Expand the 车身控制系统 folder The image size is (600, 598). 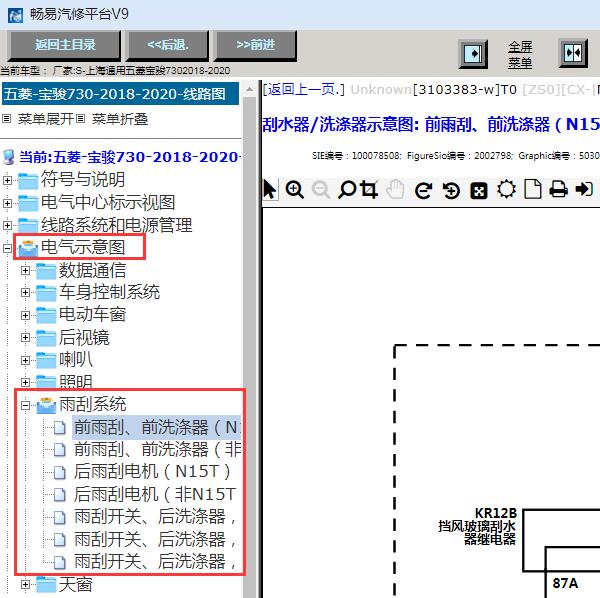click(25, 293)
